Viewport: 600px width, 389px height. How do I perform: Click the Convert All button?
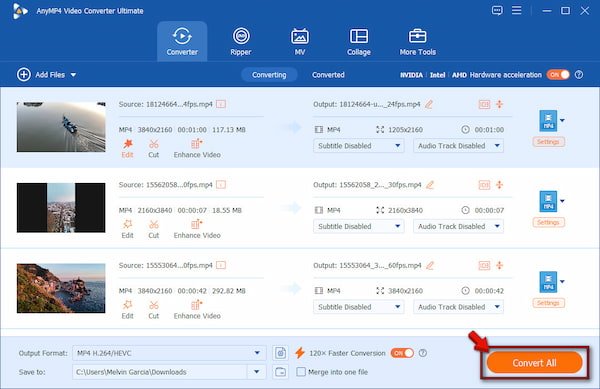pyautogui.click(x=534, y=363)
